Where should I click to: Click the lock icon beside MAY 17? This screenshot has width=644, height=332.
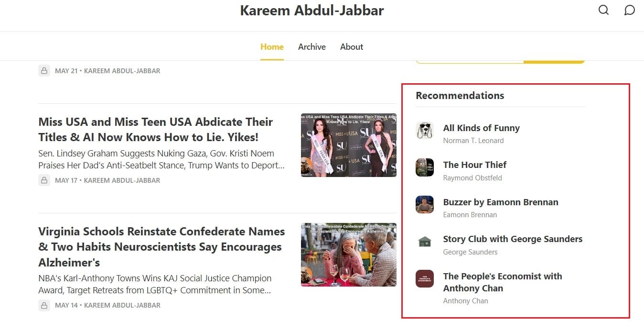point(44,180)
